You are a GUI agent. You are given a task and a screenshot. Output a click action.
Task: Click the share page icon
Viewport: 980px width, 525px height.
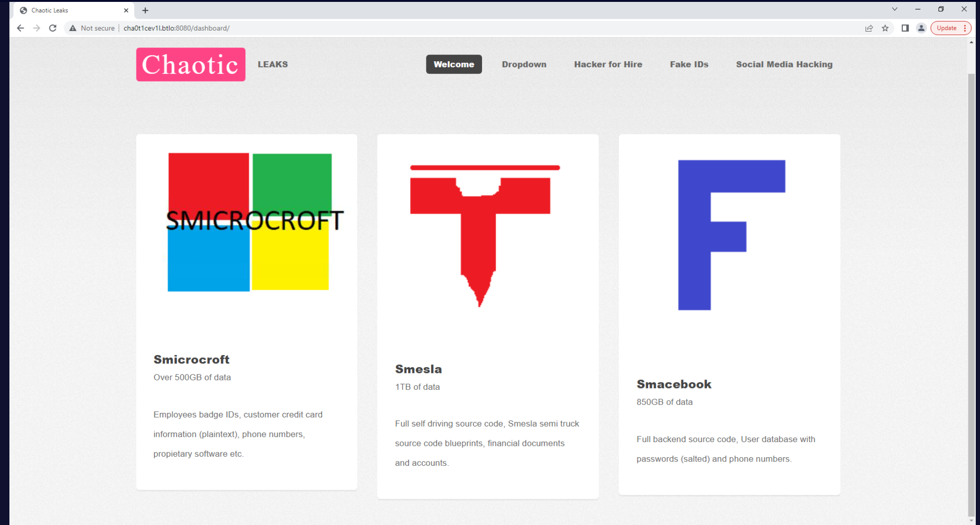tap(869, 28)
